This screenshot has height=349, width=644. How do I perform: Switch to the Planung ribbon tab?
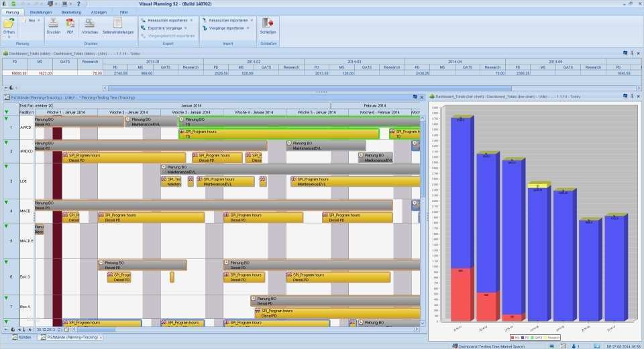[x=12, y=12]
